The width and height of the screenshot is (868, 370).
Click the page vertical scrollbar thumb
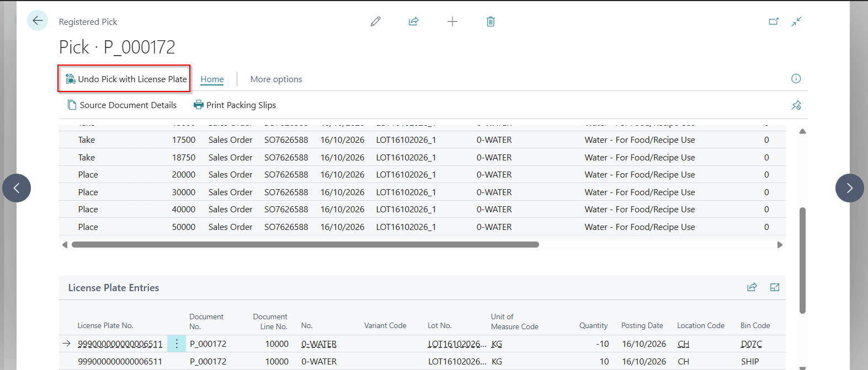point(802,260)
